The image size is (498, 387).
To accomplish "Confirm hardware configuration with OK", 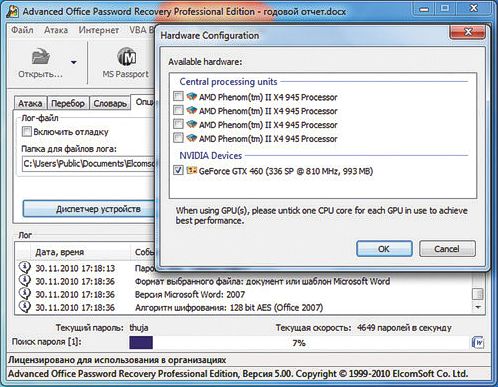I will (384, 249).
